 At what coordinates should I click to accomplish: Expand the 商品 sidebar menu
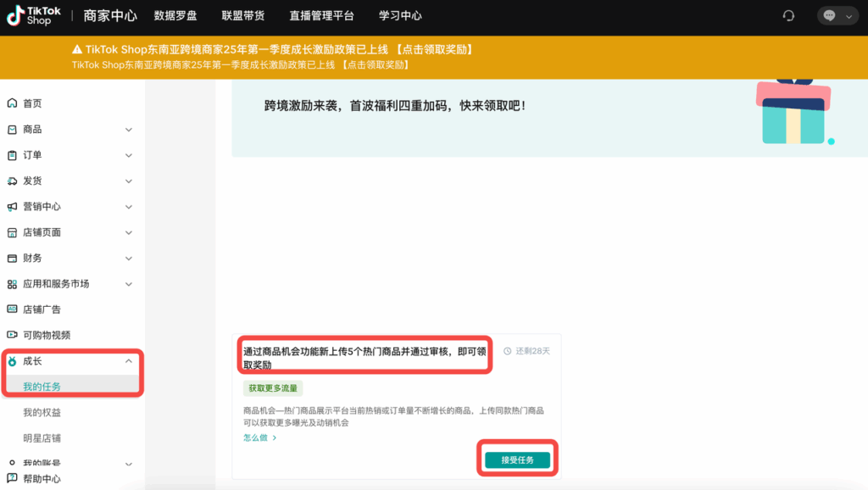(x=130, y=129)
